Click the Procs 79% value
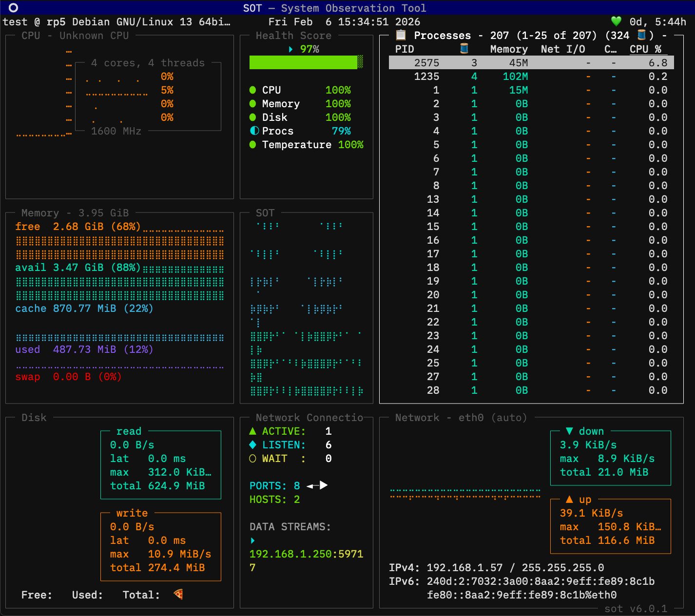Image resolution: width=695 pixels, height=616 pixels. 341,131
